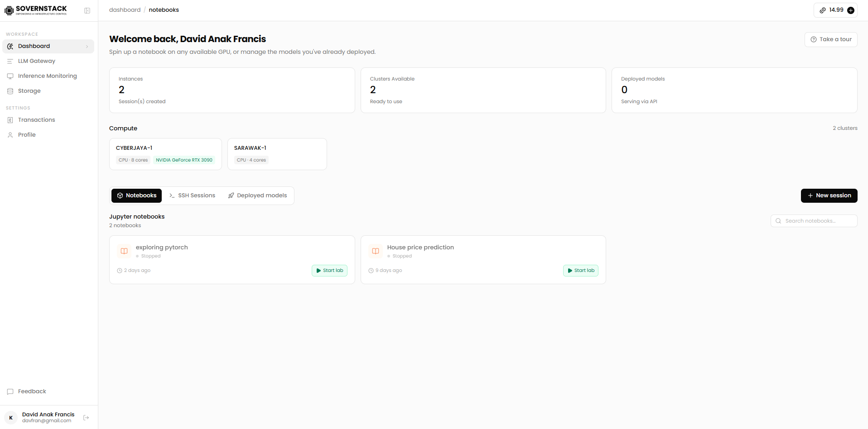
Task: Open the Feedback link
Action: pyautogui.click(x=48, y=391)
